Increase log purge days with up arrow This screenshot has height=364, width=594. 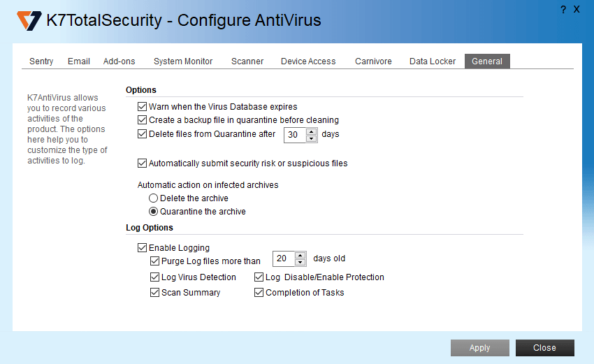[300, 255]
